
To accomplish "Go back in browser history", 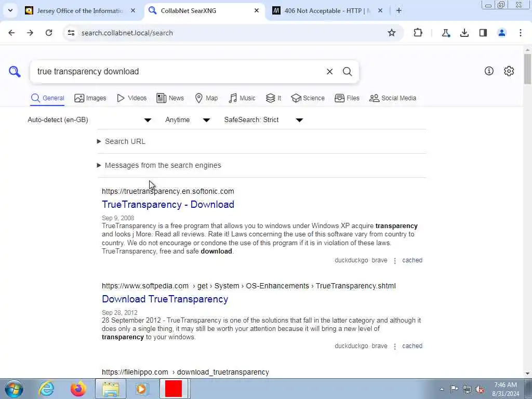I will [x=11, y=33].
